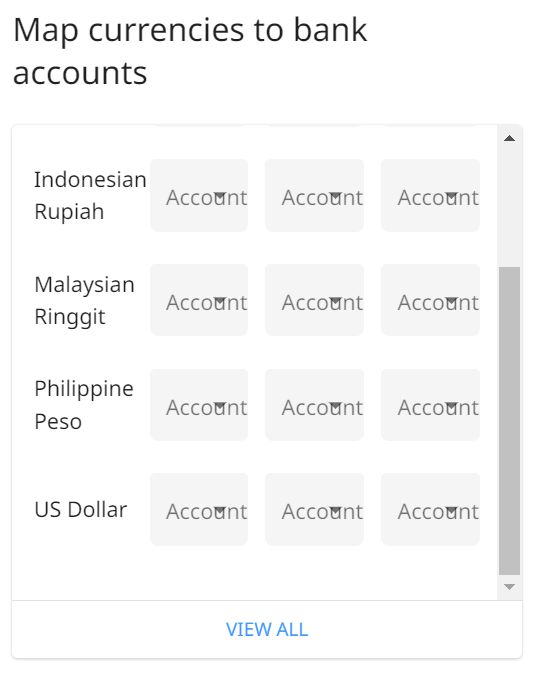Click the scrollbar up arrow
Screen dimensions: 542x673
click(x=509, y=138)
